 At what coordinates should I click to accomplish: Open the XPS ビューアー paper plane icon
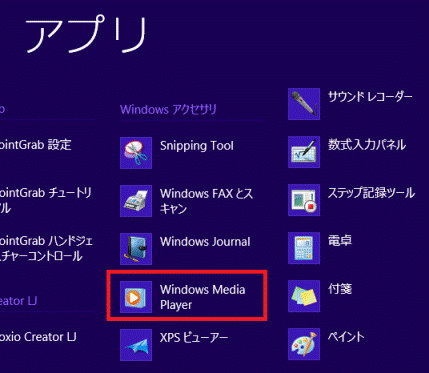pos(136,345)
